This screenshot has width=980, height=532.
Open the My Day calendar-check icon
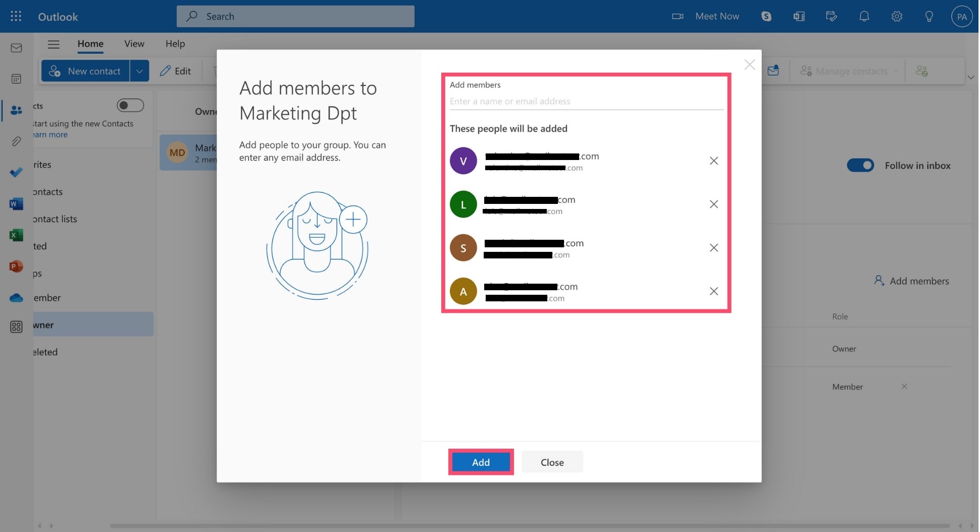click(x=832, y=16)
